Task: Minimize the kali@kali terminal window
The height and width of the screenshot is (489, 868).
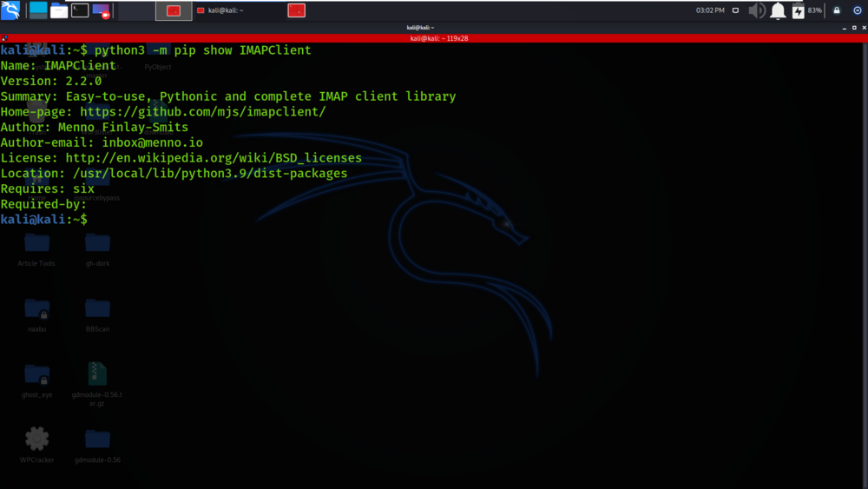Action: point(845,27)
